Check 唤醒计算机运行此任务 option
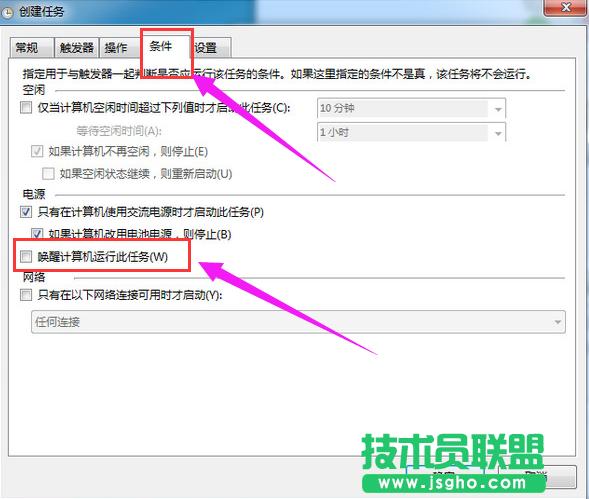Screen dimensions: 589x499 click(x=26, y=257)
